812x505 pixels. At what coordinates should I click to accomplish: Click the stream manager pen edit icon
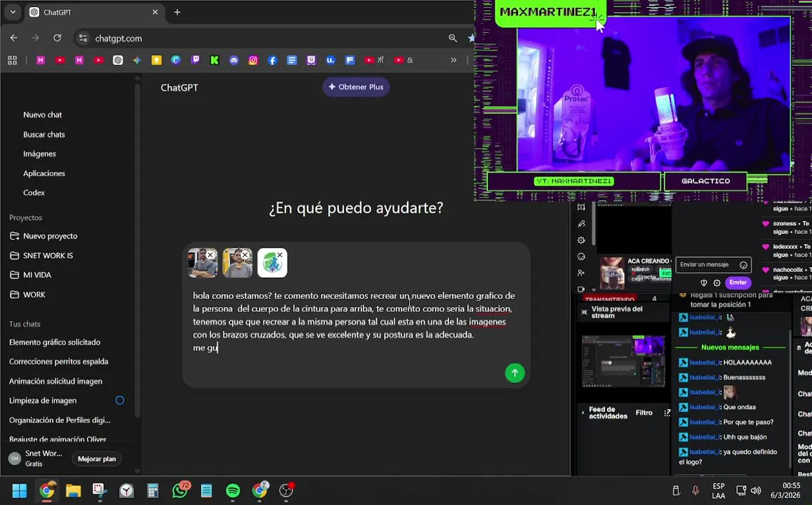pos(581,224)
